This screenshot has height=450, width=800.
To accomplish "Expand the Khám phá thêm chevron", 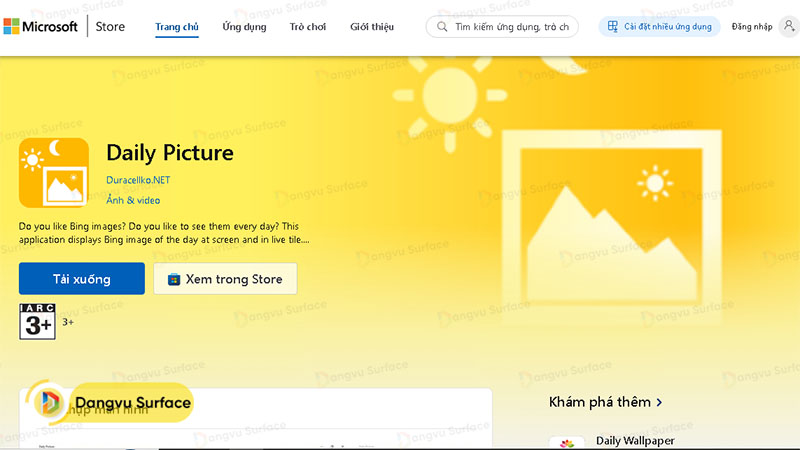I will click(x=659, y=403).
